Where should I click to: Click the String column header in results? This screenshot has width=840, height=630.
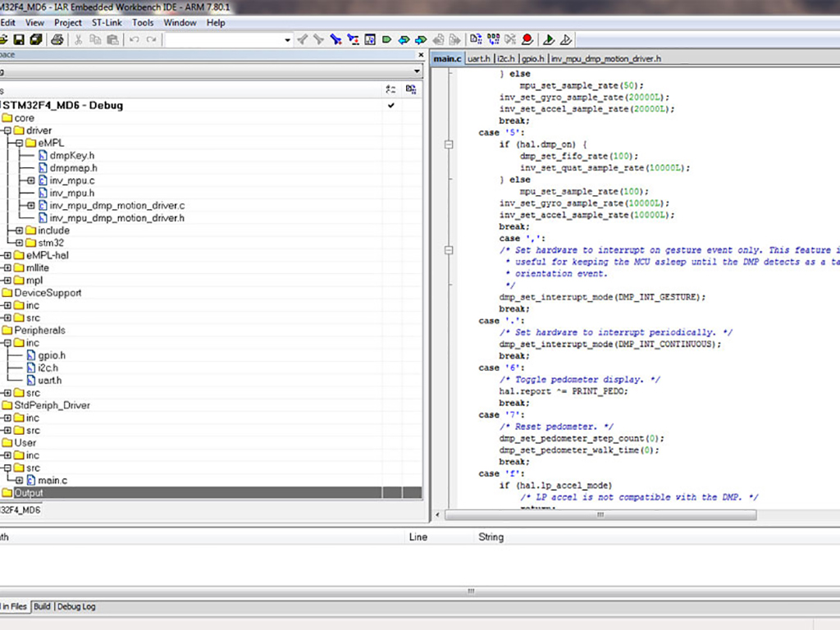(491, 537)
